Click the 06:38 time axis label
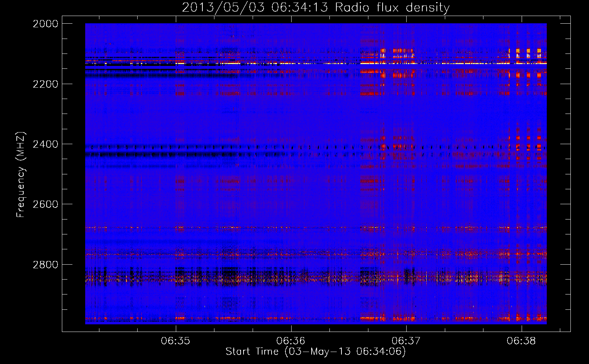Screen dimensions: 589x364 (x=521, y=341)
